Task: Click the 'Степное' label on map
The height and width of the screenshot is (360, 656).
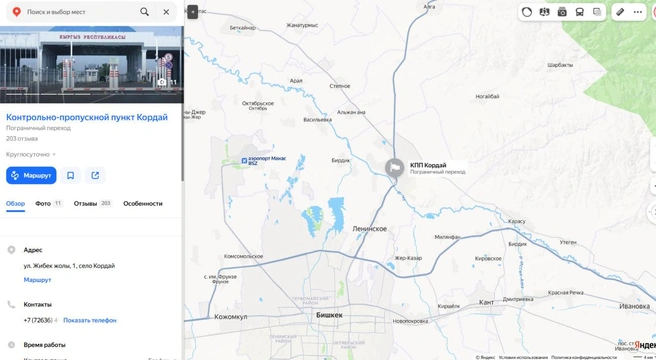Action: coord(340,86)
